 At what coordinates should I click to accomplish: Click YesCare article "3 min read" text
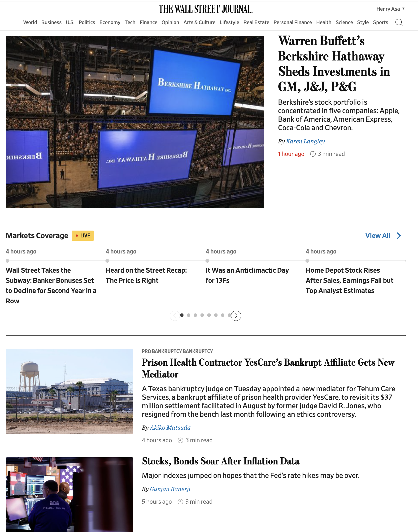(199, 440)
